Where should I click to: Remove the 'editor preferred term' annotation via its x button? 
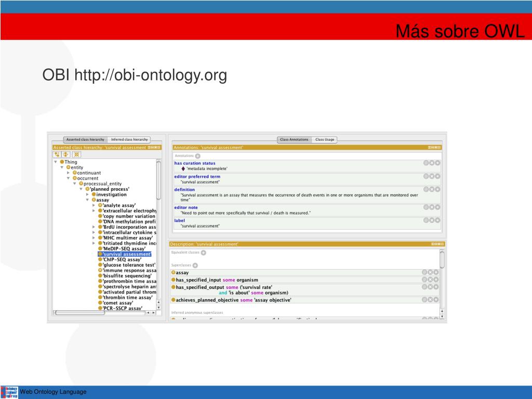[x=432, y=176]
